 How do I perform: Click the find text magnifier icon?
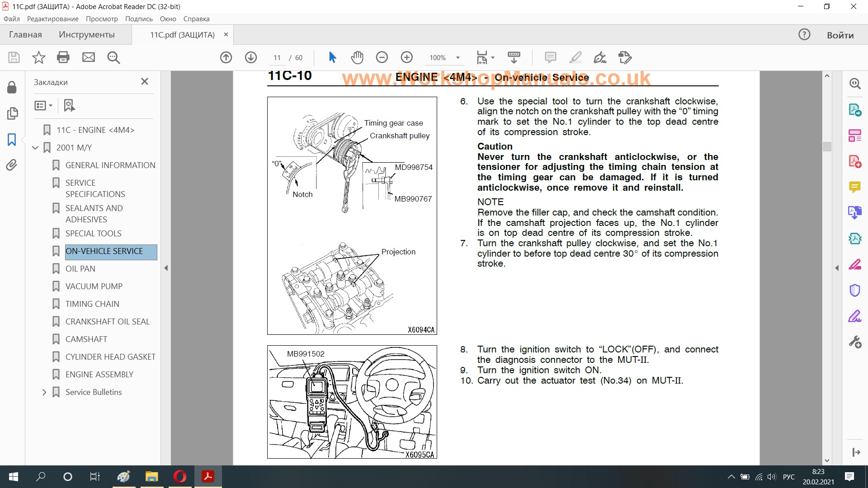[113, 57]
